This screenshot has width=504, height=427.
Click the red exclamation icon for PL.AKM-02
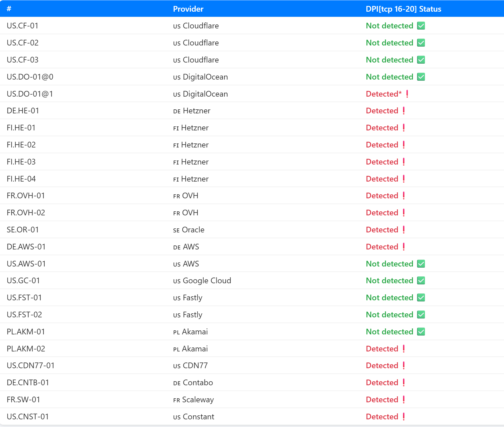404,349
